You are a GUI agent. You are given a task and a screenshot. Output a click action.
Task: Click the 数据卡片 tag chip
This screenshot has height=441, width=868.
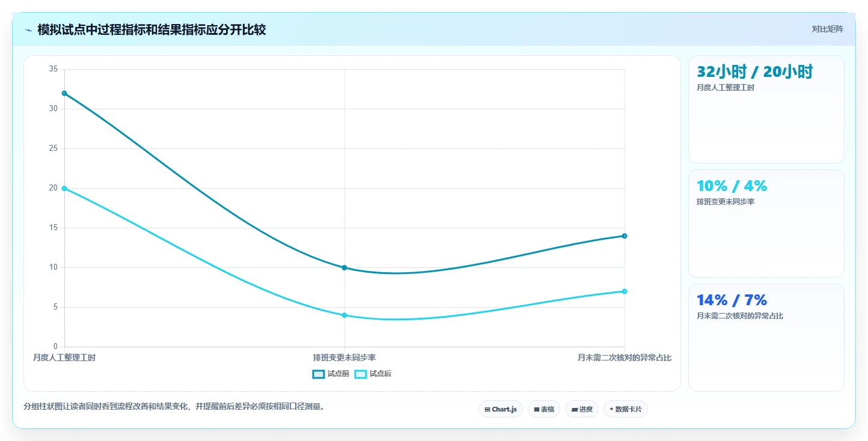626,409
